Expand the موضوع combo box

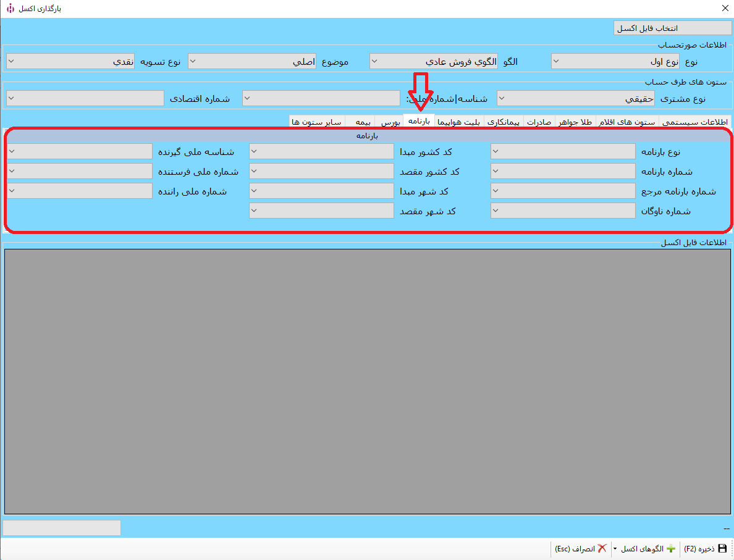[252, 62]
